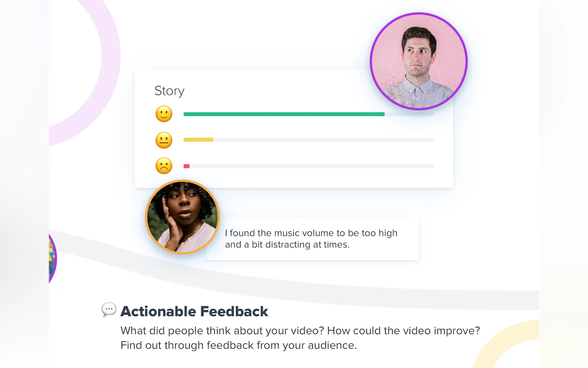This screenshot has width=588, height=368.
Task: Click the partially visible colorful circle at left edge
Action: coord(52,258)
